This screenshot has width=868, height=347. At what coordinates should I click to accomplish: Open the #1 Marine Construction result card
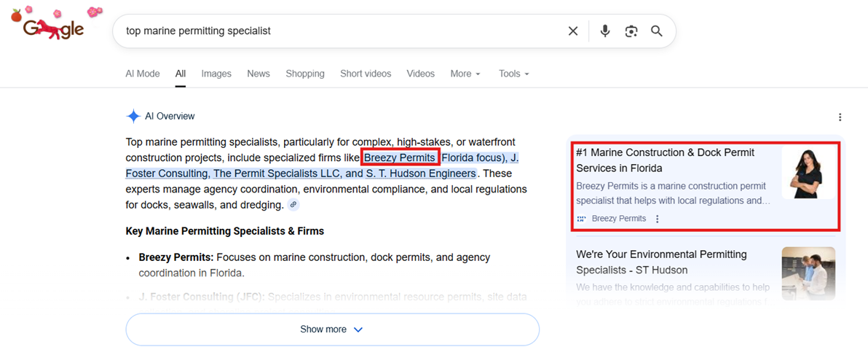665,160
